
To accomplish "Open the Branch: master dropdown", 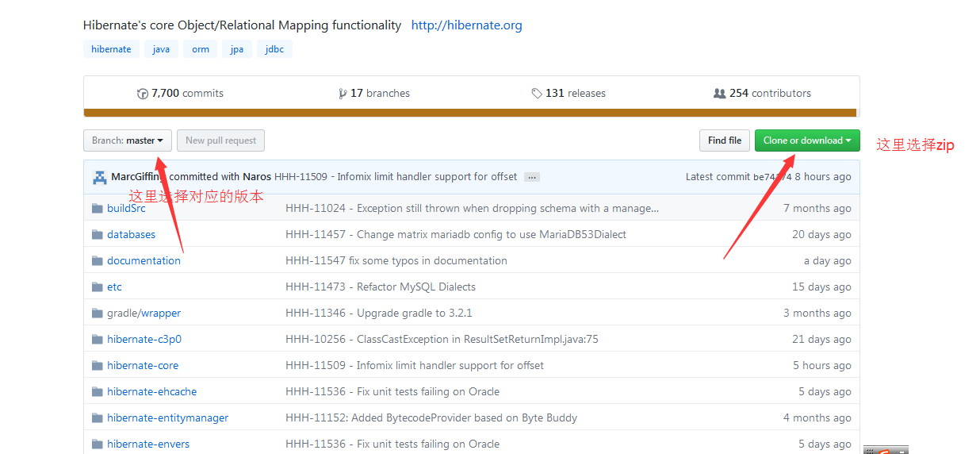I will [128, 140].
